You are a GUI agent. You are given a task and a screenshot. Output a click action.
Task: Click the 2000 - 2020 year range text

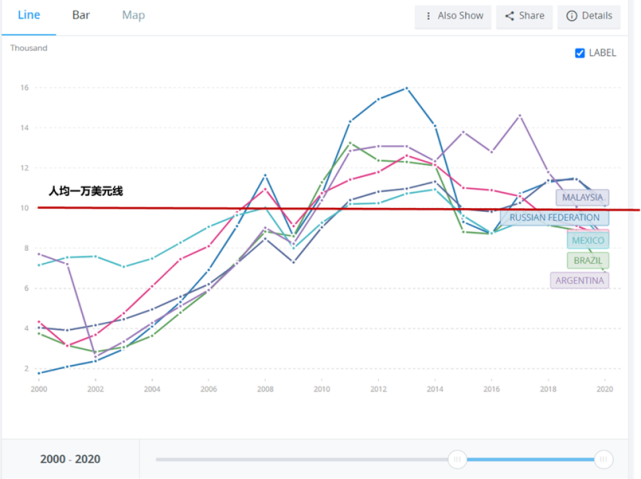coord(70,459)
